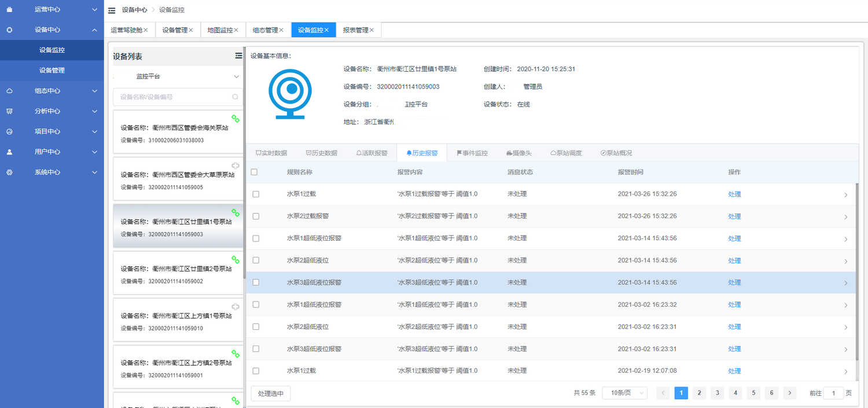Close the 报表管理 tab
Image resolution: width=868 pixels, height=408 pixels.
[x=372, y=30]
